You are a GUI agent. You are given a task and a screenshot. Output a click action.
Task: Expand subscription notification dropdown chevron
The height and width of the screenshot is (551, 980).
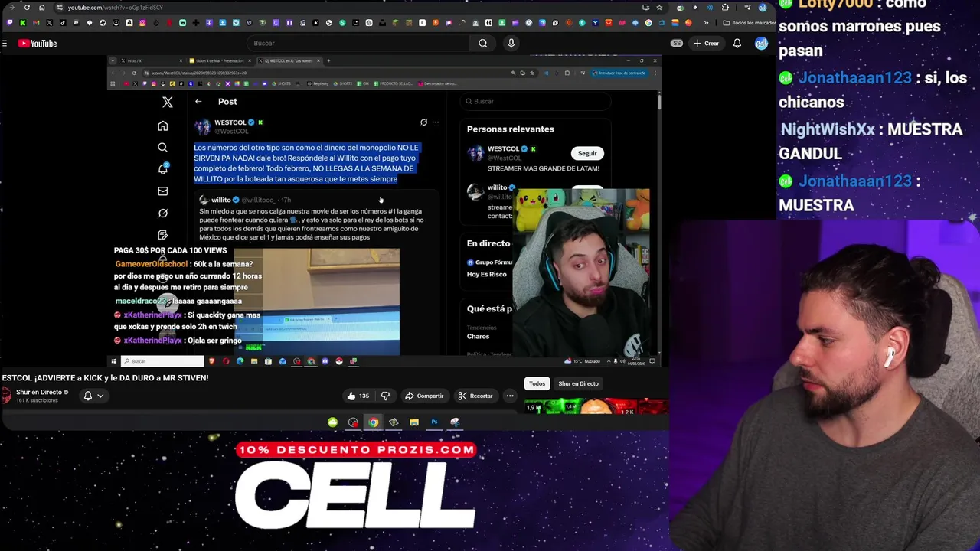coord(100,396)
